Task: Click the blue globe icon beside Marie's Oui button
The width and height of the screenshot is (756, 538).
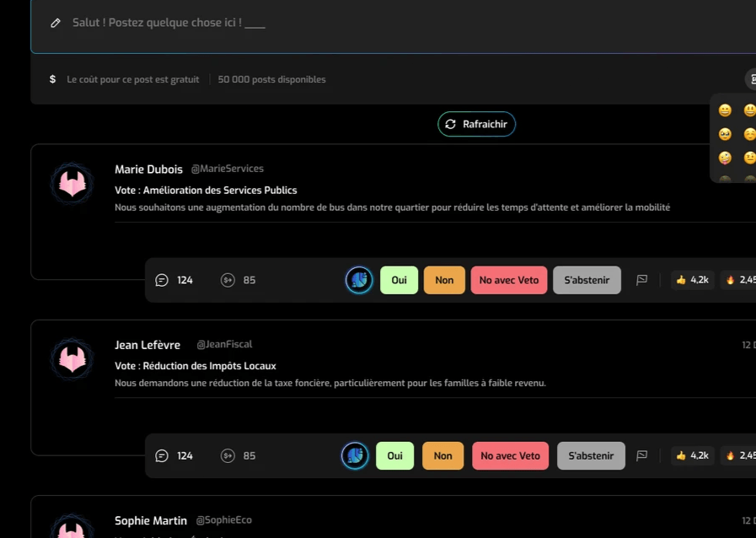Action: tap(359, 280)
